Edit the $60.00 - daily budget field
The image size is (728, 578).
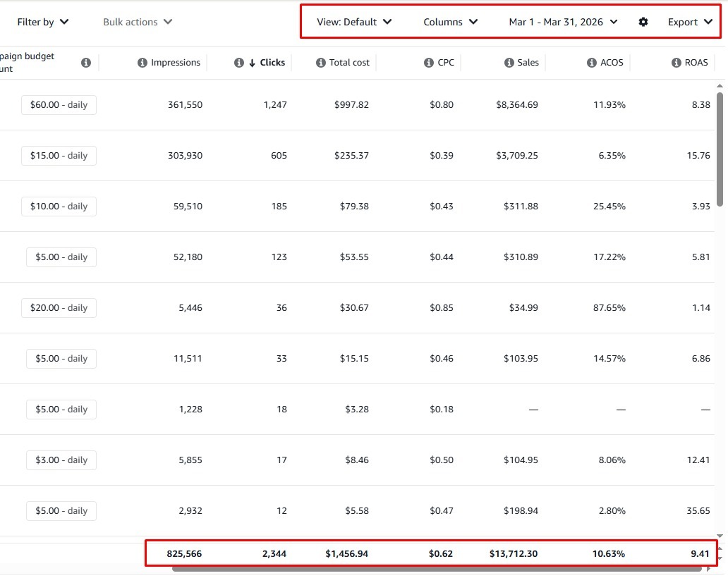(59, 105)
